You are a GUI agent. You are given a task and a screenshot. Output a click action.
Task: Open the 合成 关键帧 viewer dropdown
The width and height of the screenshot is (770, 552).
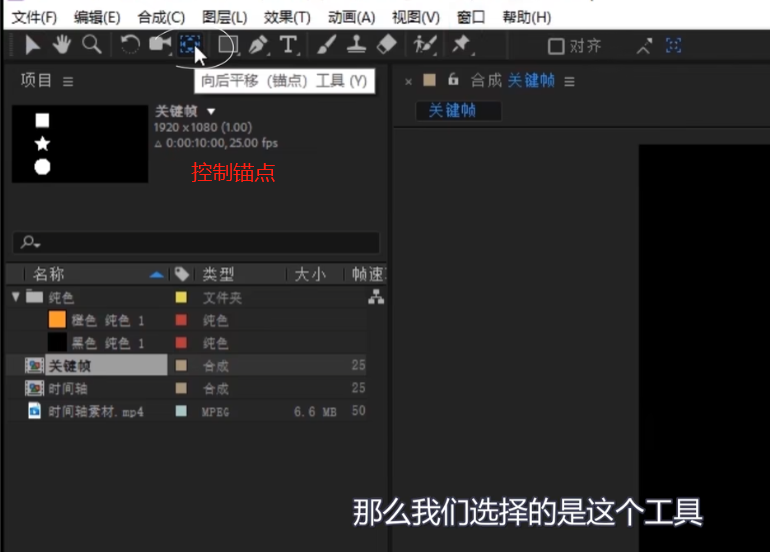click(x=513, y=80)
